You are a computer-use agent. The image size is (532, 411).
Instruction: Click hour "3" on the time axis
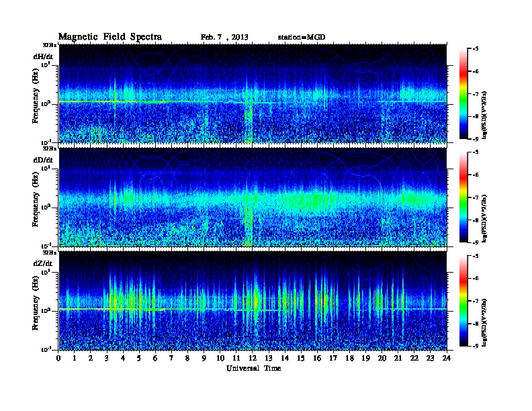pos(107,359)
